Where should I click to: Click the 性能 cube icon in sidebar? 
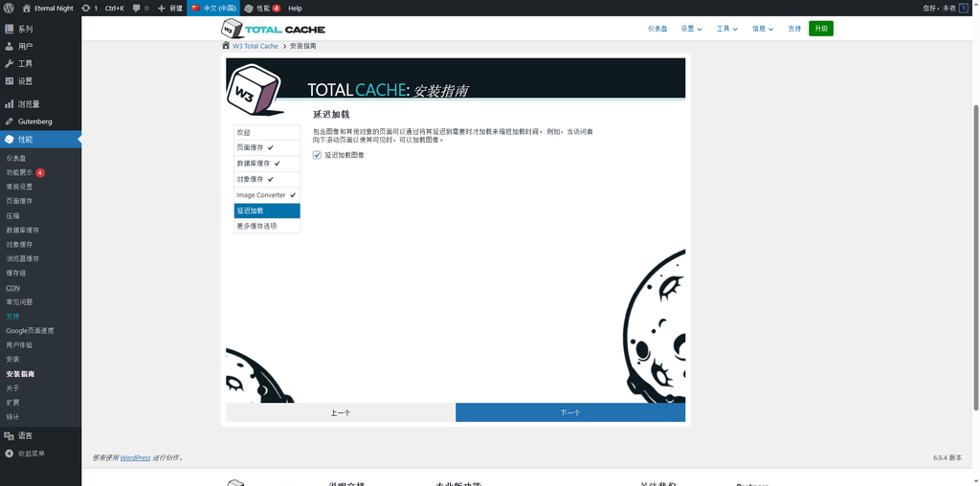tap(10, 140)
